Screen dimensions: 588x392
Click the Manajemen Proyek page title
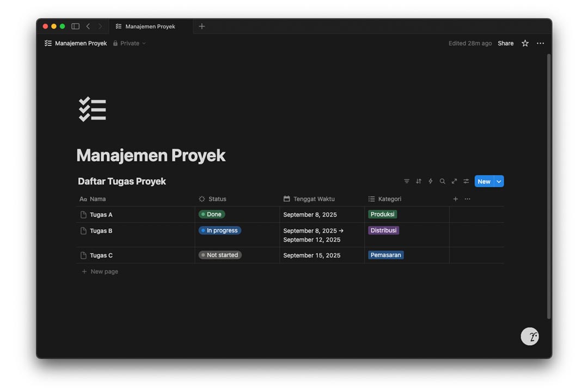click(x=151, y=155)
